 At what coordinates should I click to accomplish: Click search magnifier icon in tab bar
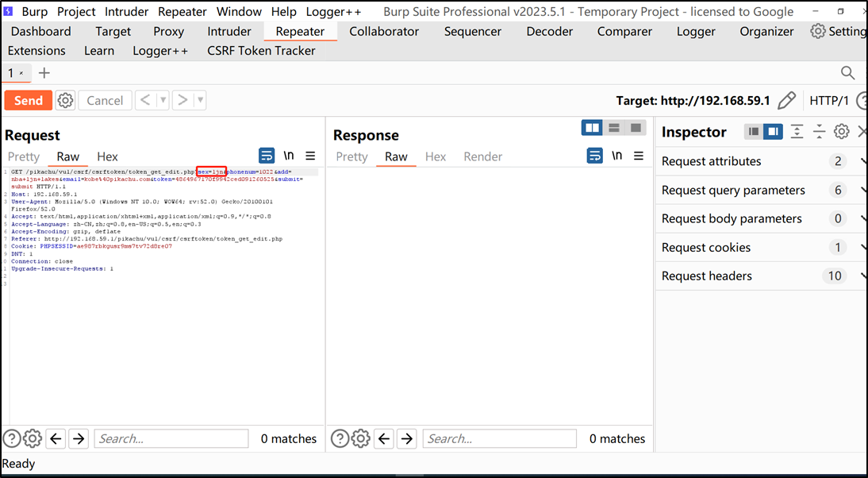[847, 72]
